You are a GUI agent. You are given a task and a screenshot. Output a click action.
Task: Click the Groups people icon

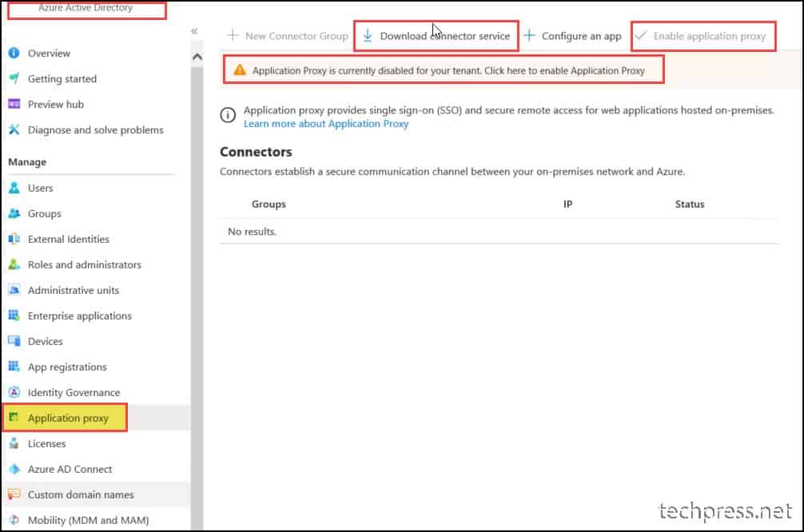(x=14, y=213)
